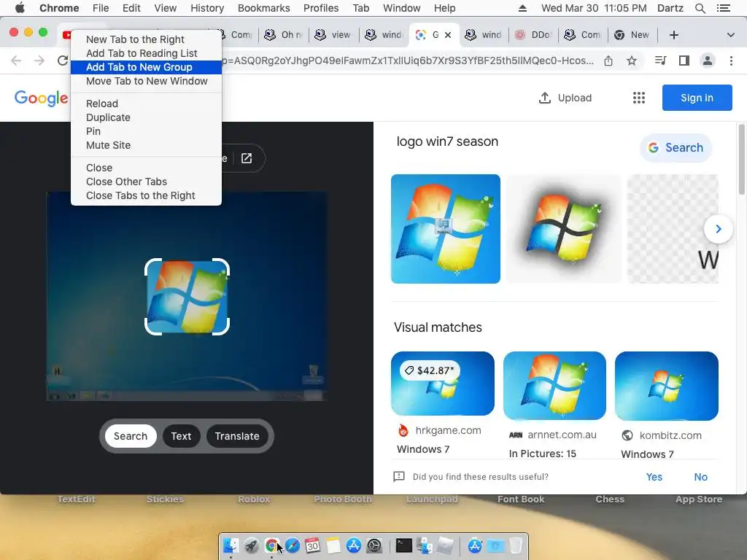Image resolution: width=747 pixels, height=560 pixels.
Task: Open Finder from the Dock
Action: [x=231, y=545]
